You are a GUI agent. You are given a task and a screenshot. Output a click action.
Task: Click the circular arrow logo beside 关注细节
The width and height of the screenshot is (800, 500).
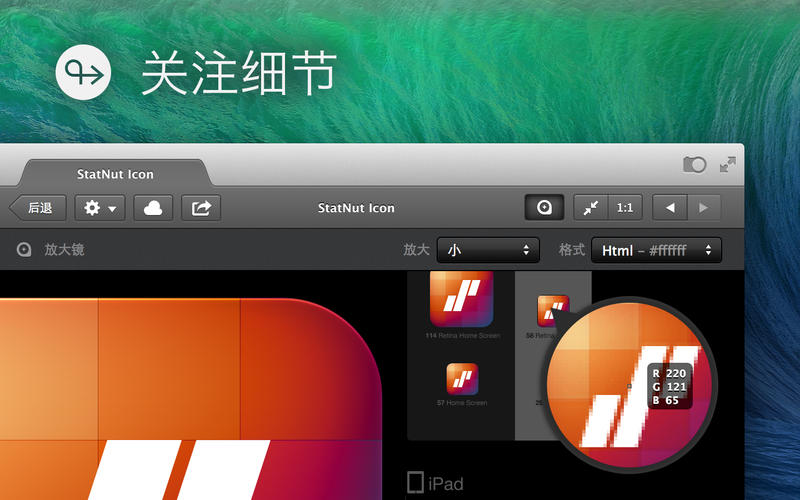(84, 72)
